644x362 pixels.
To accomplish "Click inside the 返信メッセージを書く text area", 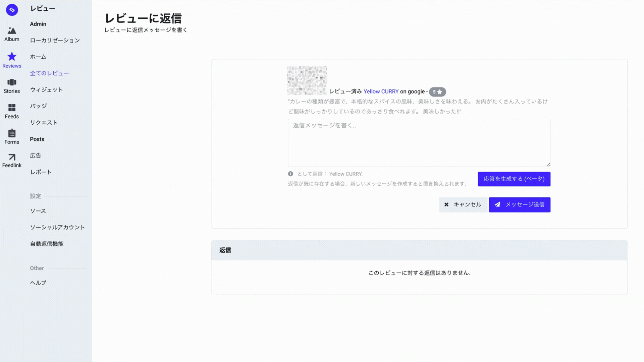I will 419,142.
